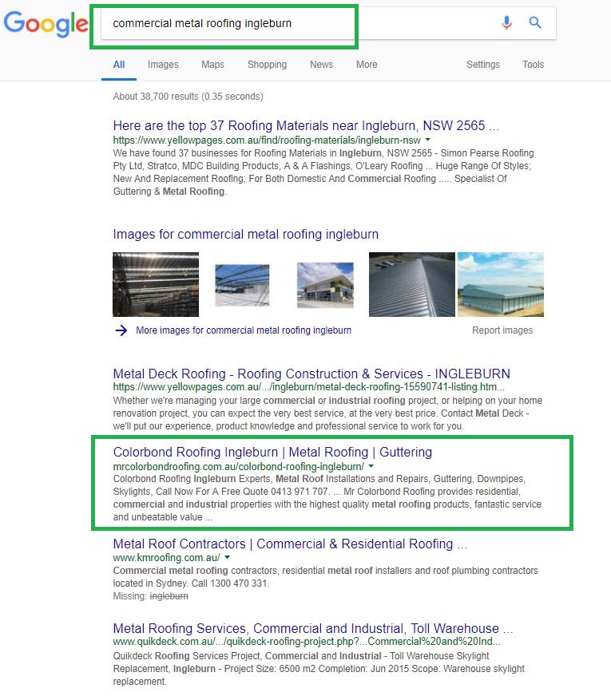Open the steel frame structure image thumbnail
The image size is (611, 700).
(x=242, y=285)
